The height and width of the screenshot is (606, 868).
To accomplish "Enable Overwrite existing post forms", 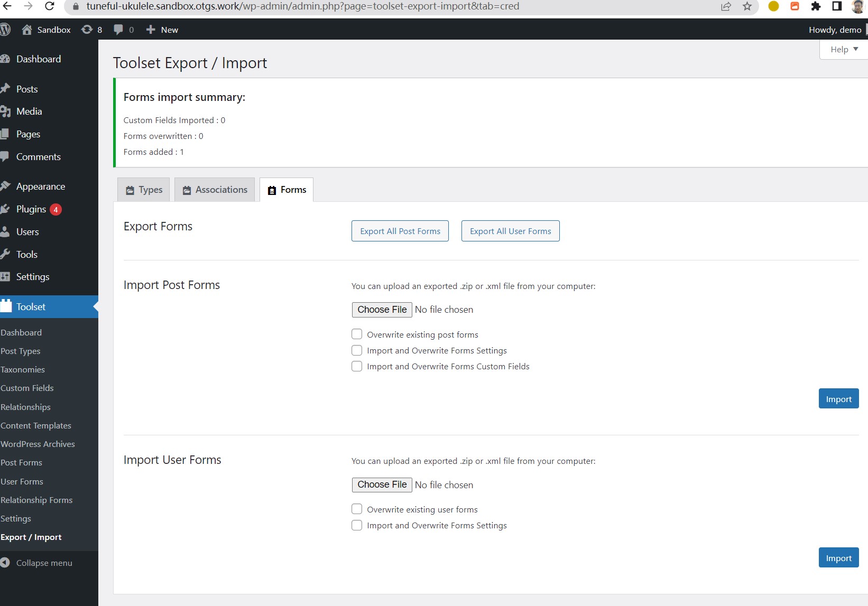I will click(357, 334).
